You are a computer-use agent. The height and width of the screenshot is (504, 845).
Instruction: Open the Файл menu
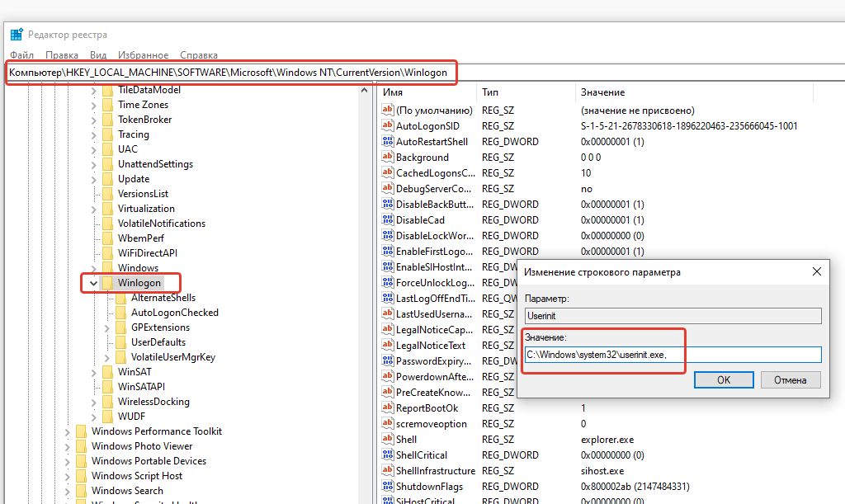pos(21,54)
